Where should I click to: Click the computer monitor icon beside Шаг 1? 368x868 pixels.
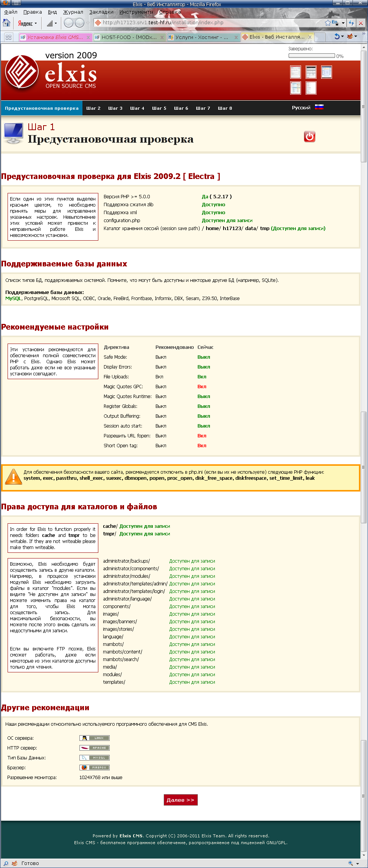[14, 134]
